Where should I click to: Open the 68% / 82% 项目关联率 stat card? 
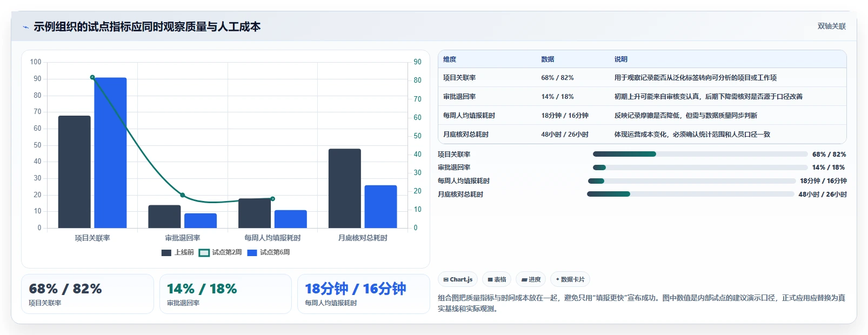coord(88,294)
